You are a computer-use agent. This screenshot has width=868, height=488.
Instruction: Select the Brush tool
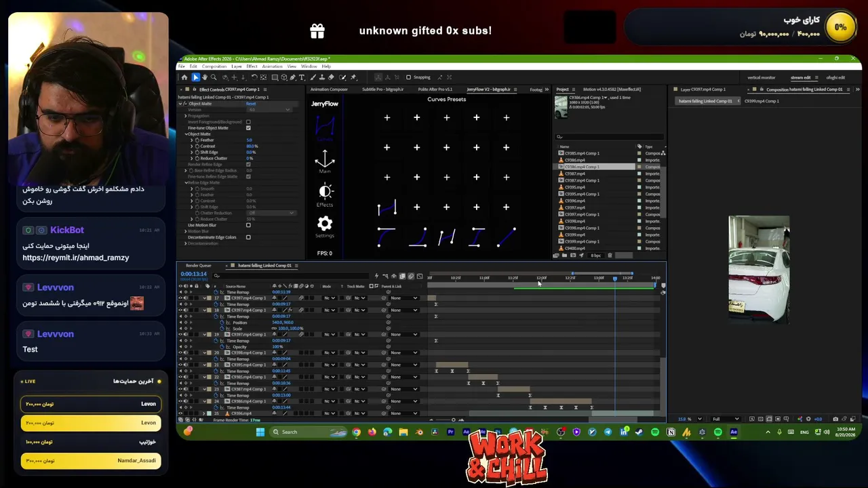coord(313,77)
